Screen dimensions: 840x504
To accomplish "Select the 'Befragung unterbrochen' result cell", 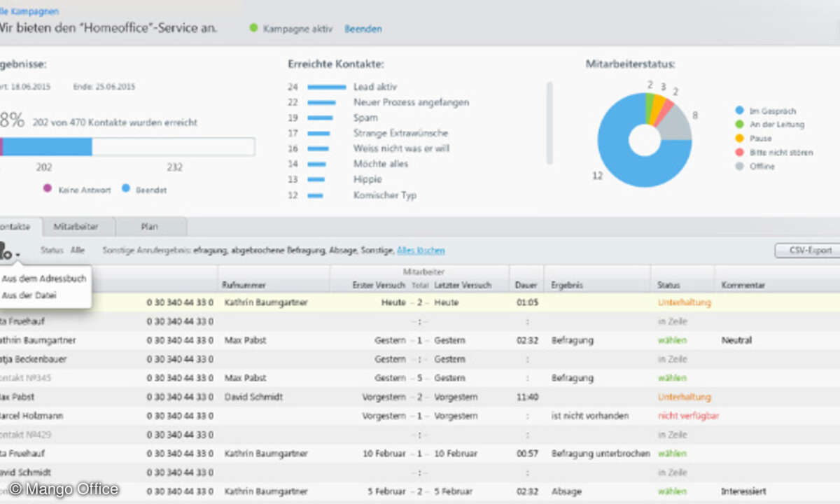I will point(600,454).
